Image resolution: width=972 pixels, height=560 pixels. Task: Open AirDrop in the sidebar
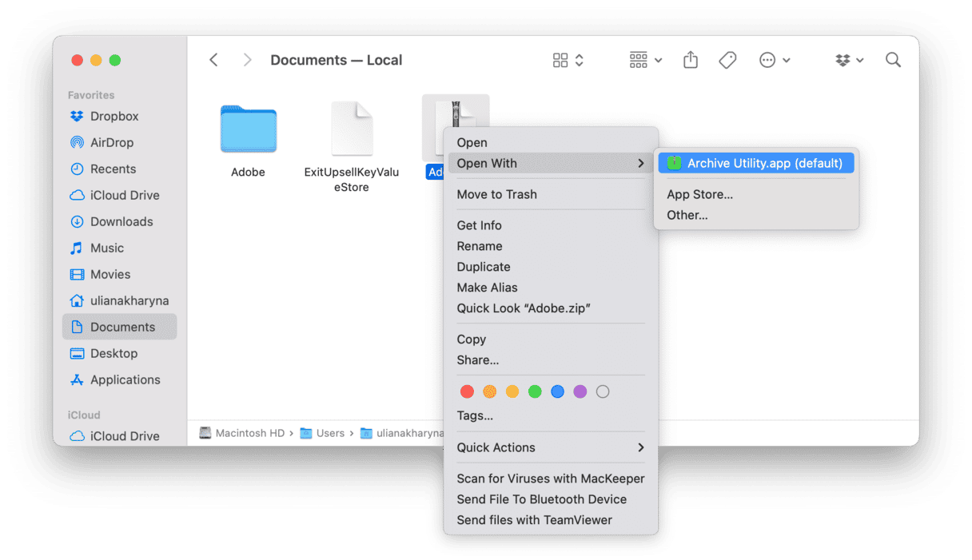[111, 142]
